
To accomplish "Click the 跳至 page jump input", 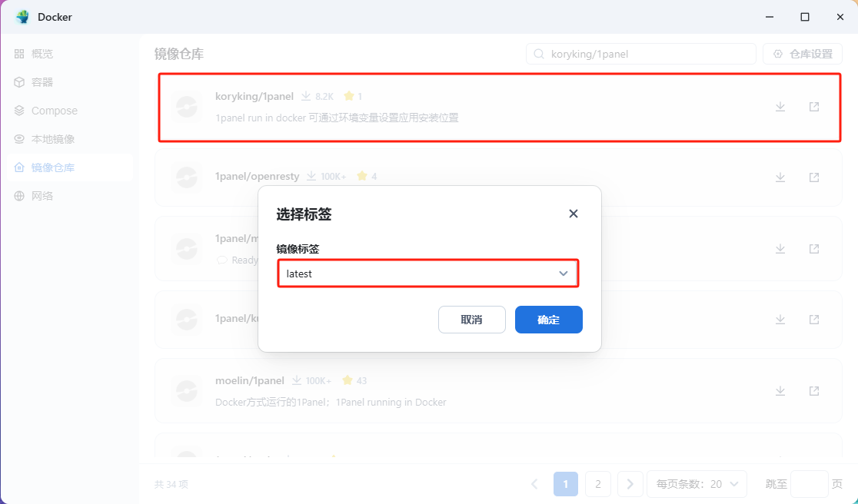I will click(810, 484).
